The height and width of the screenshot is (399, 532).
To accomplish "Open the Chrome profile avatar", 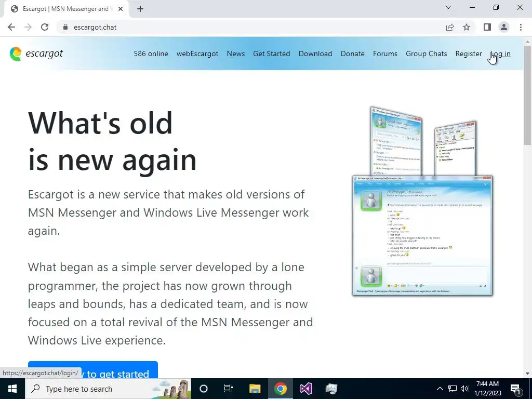I will (504, 27).
